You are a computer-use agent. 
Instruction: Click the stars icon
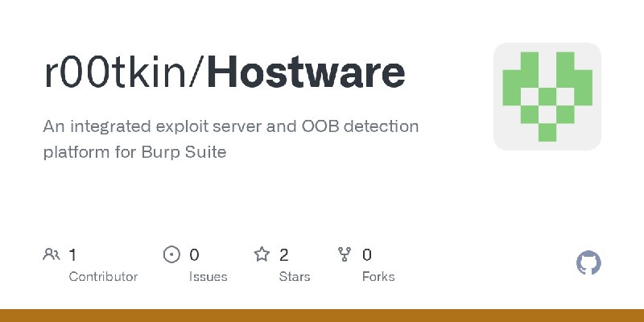pyautogui.click(x=262, y=254)
